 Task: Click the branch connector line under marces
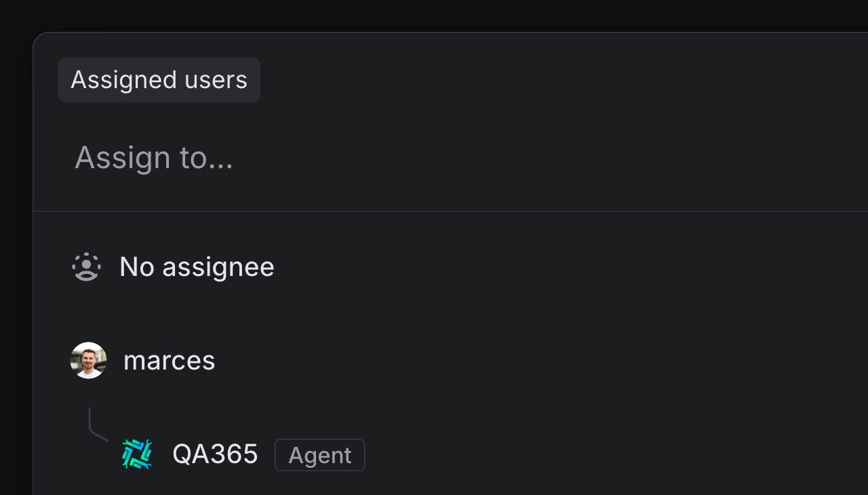pos(94,427)
